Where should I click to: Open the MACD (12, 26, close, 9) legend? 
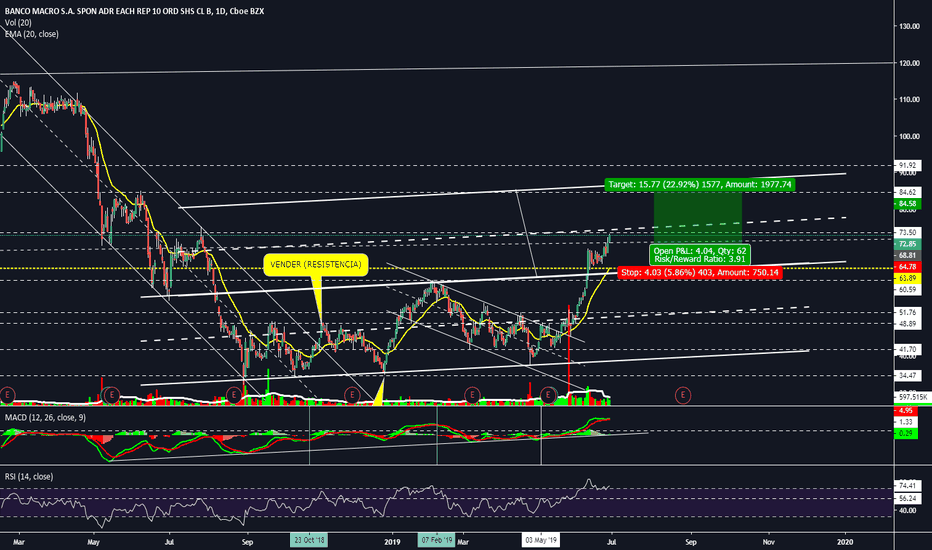[45, 417]
